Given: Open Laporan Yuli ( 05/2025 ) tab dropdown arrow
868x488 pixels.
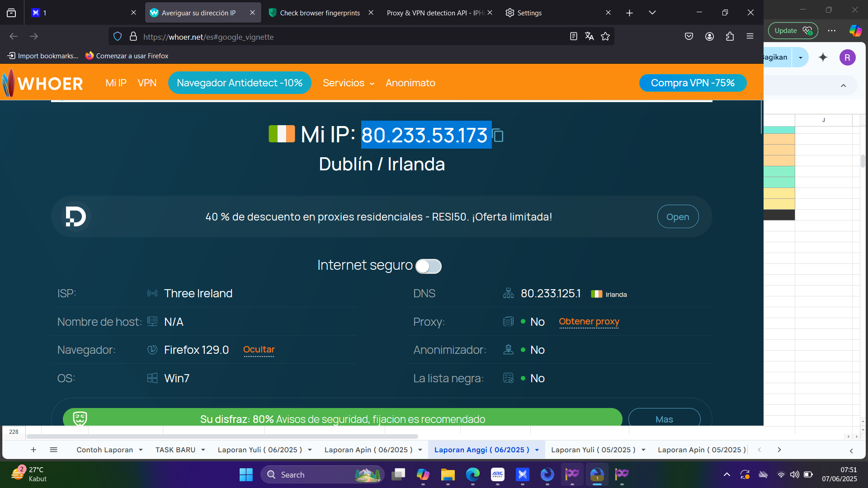Looking at the screenshot, I should pos(643,450).
